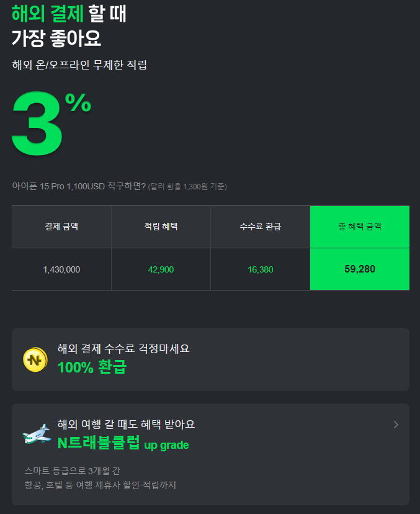Screen dimensions: 420x514
Task: Click the 59,280 total benefit amount
Action: coord(360,269)
